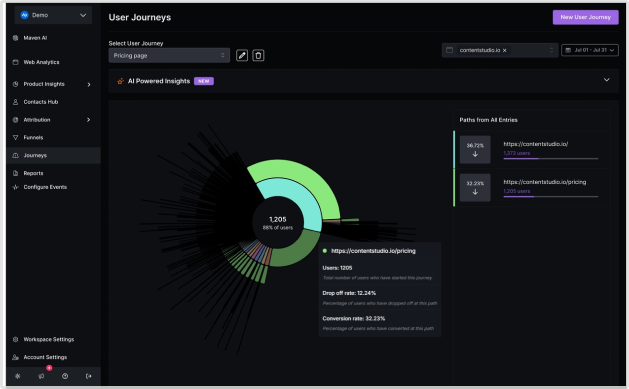Open Contacts Hub
The image size is (629, 389).
(x=41, y=102)
